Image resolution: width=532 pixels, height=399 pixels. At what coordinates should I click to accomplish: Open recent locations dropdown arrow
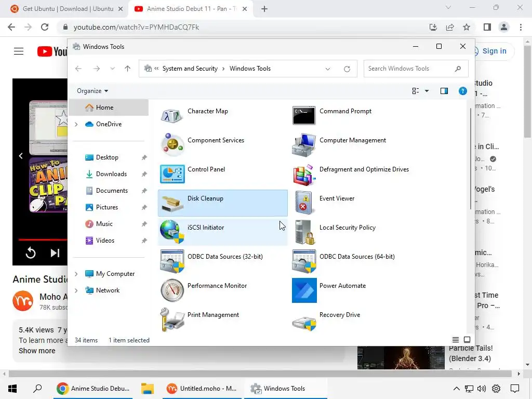pos(112,69)
